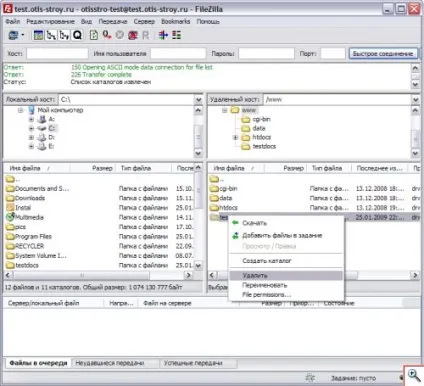
Task: Open the Удаленный хост path dropdown
Action: 415,99
